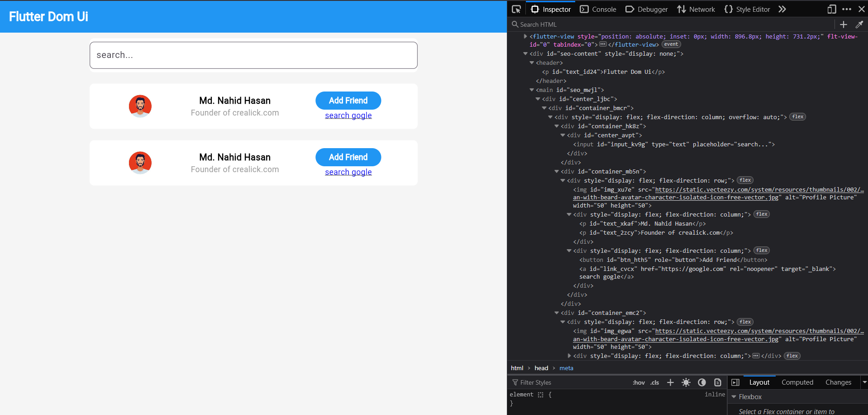The width and height of the screenshot is (868, 415).
Task: Open the responsive design mode
Action: coord(831,9)
